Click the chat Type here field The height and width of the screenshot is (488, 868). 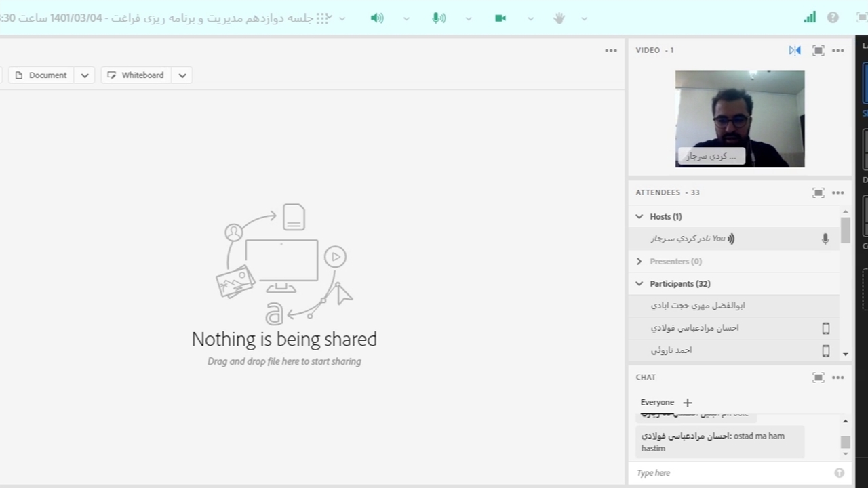[732, 473]
